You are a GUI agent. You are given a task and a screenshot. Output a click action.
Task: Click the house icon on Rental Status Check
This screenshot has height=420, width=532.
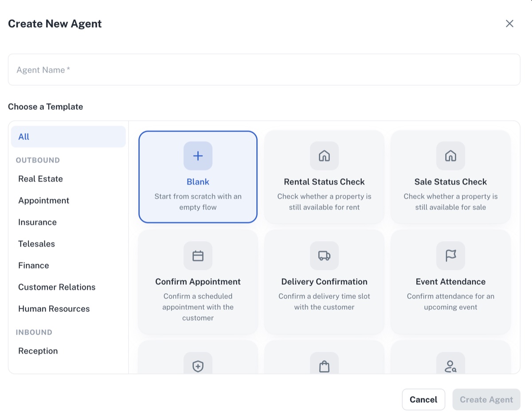tap(324, 156)
